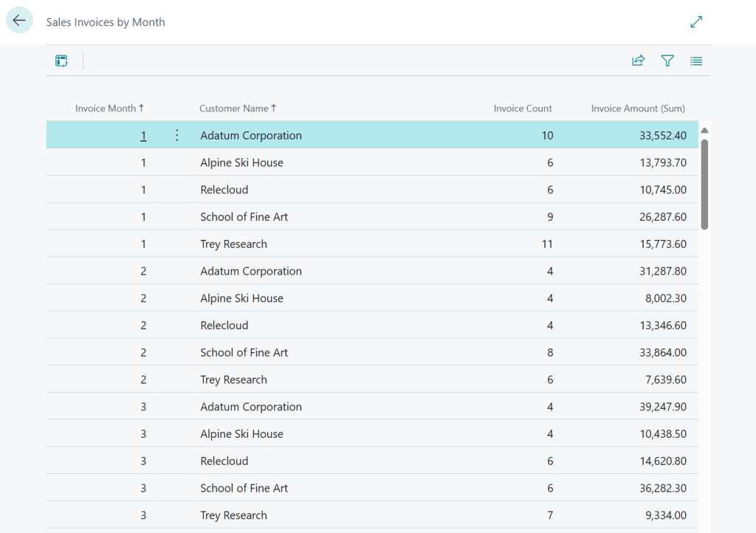Image resolution: width=756 pixels, height=533 pixels.
Task: Open Invoice Amount (Sum) column header
Action: point(638,109)
